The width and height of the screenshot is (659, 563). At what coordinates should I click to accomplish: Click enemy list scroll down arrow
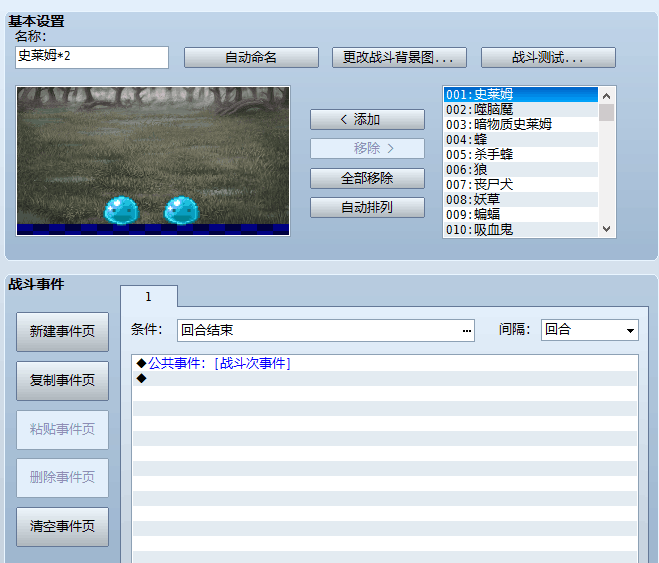[606, 229]
